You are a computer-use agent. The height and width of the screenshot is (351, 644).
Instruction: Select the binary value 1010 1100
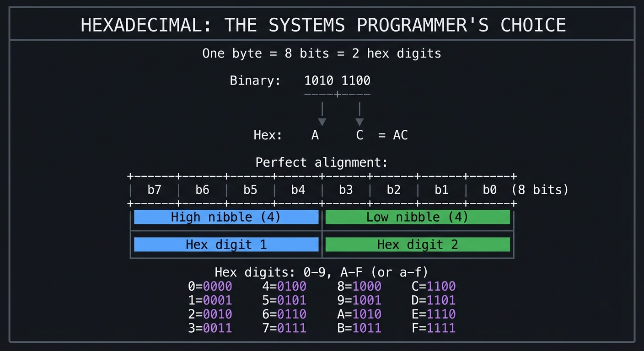337,80
